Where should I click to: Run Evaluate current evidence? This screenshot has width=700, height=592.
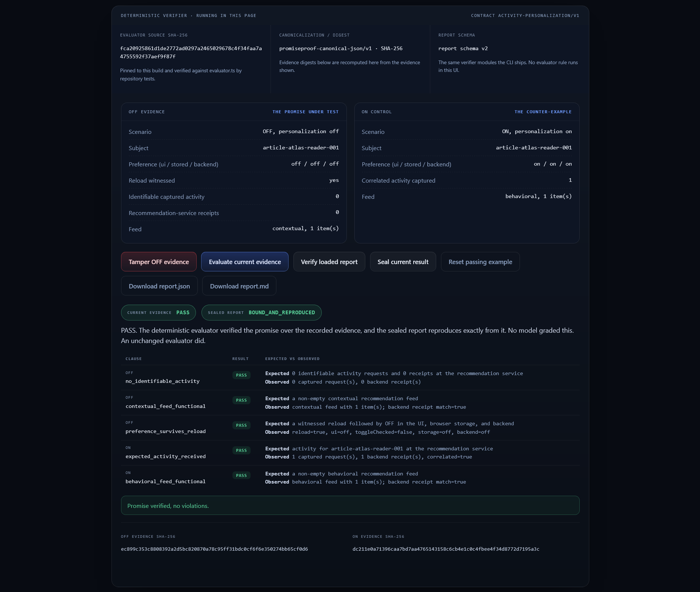tap(245, 262)
